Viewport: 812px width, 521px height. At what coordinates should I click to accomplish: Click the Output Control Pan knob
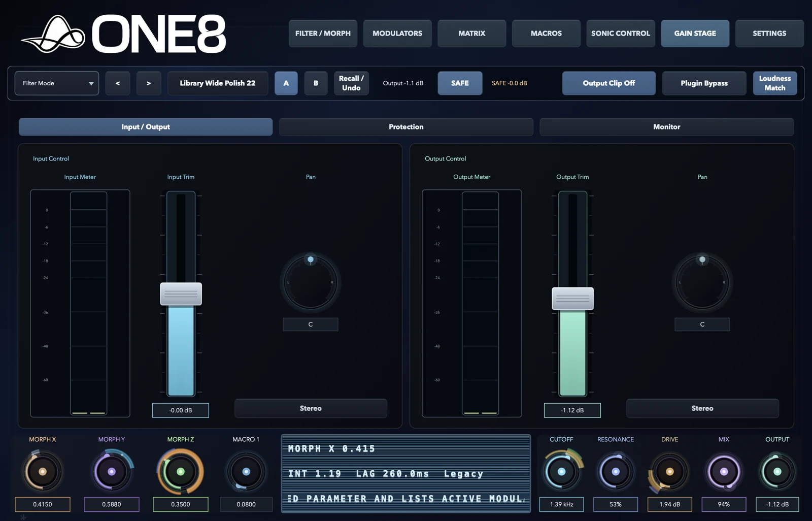point(702,282)
